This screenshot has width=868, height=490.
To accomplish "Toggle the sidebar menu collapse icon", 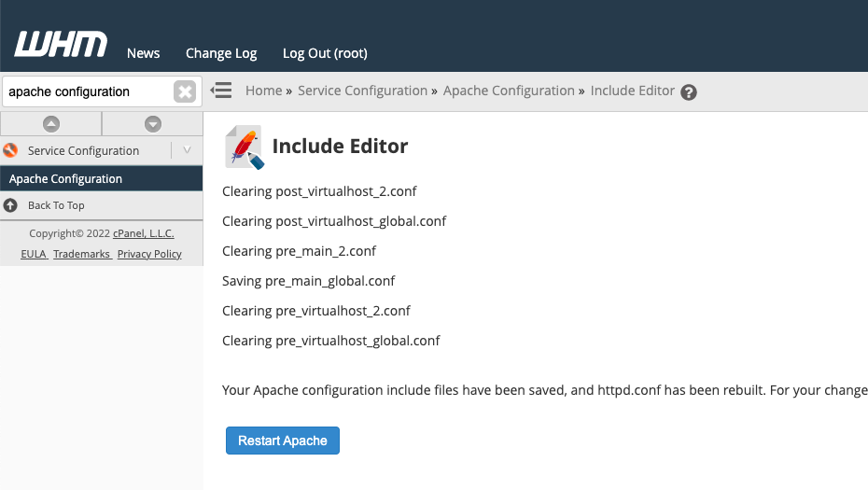I will click(221, 91).
